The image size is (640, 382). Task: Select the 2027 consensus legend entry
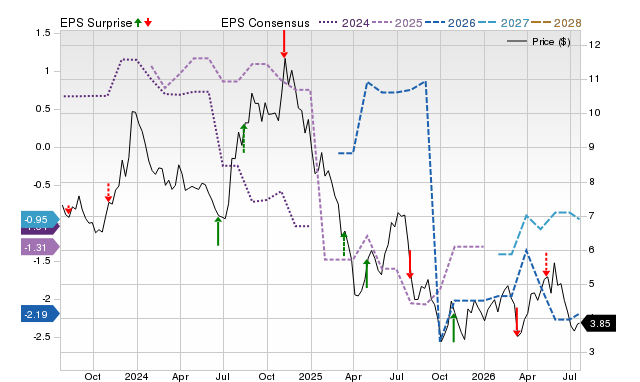point(503,23)
